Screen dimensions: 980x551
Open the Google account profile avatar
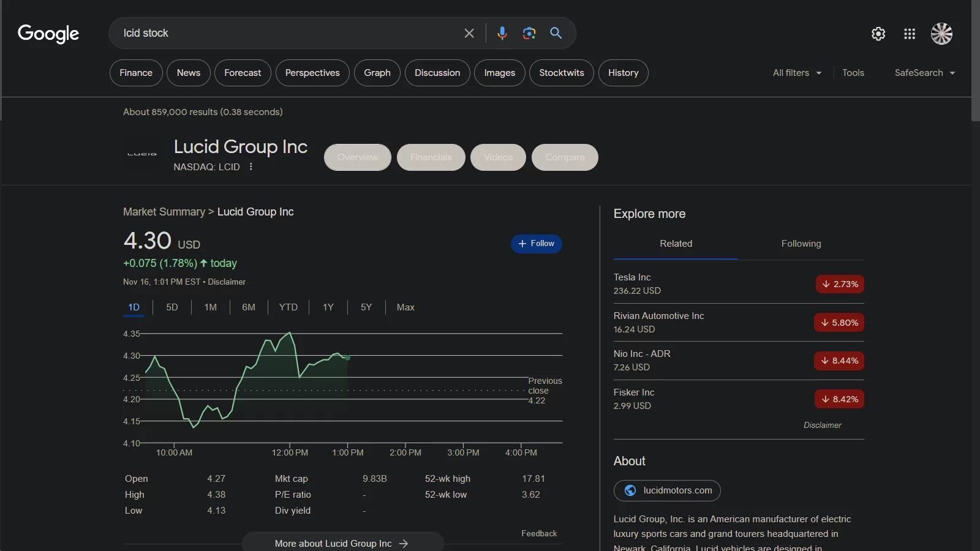point(941,34)
